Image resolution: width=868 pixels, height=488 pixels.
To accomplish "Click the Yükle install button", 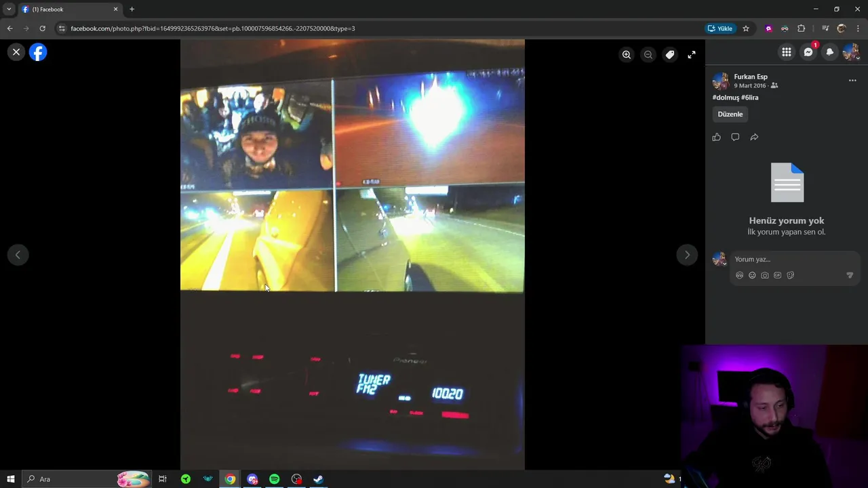I will 720,28.
